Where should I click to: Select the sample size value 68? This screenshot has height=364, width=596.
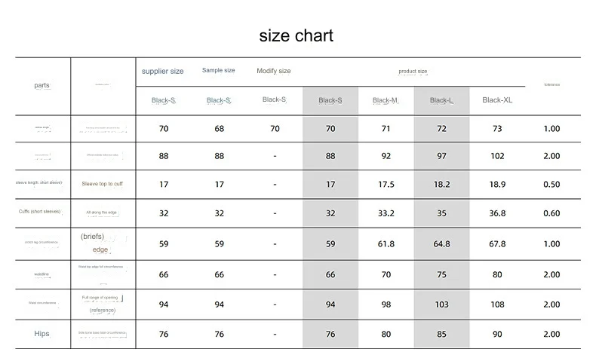click(220, 129)
